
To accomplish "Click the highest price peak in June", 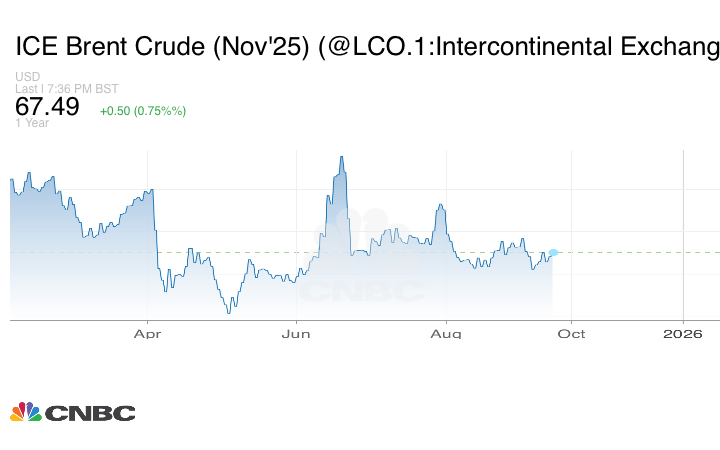I will [342, 158].
